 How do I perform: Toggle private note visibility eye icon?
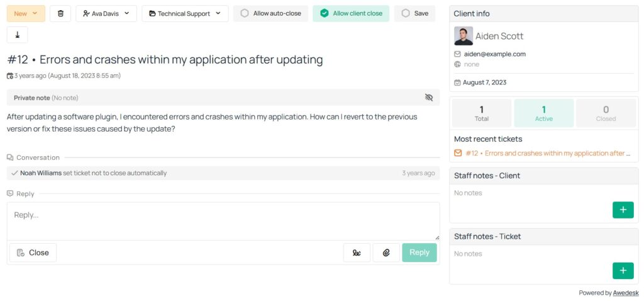pyautogui.click(x=429, y=98)
